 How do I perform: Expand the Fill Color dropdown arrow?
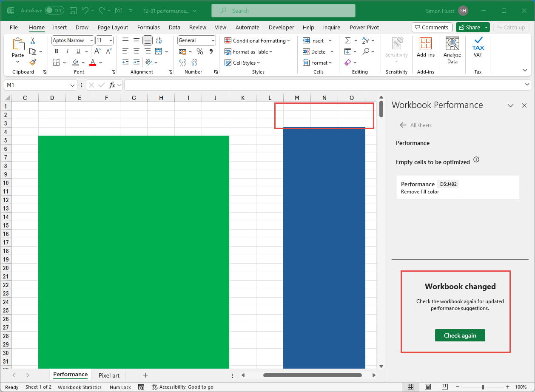[83, 62]
